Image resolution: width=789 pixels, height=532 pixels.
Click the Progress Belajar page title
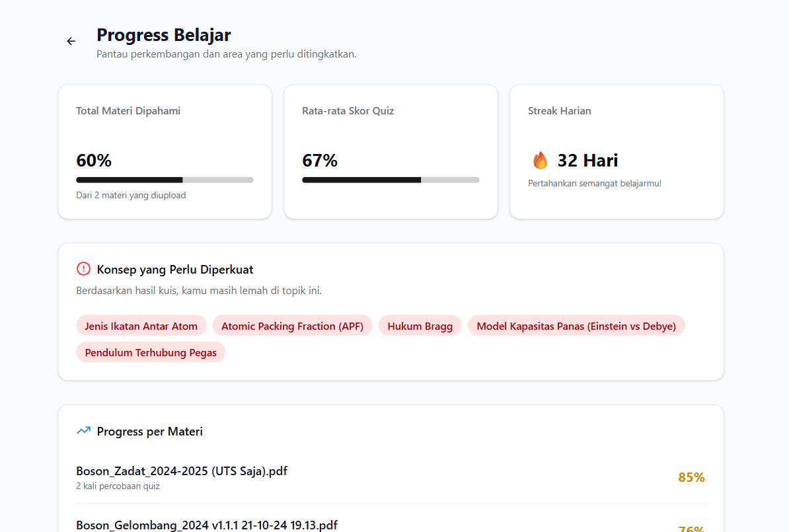[163, 34]
